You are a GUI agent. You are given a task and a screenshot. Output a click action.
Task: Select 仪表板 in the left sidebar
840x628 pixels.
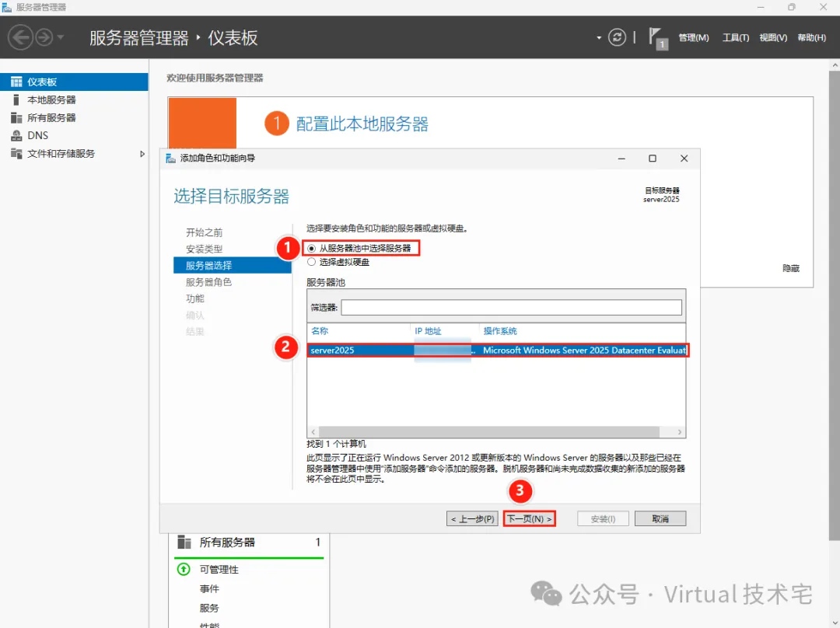(x=74, y=82)
